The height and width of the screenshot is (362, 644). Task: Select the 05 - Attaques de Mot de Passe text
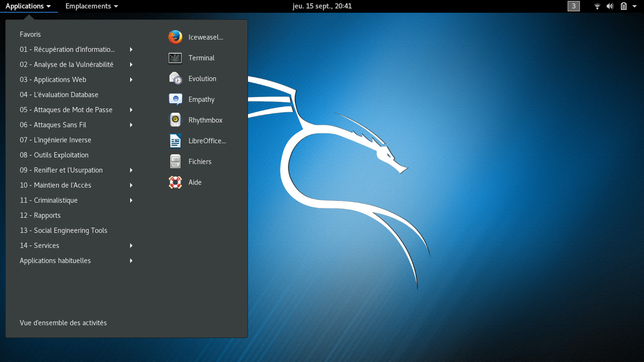(x=66, y=110)
